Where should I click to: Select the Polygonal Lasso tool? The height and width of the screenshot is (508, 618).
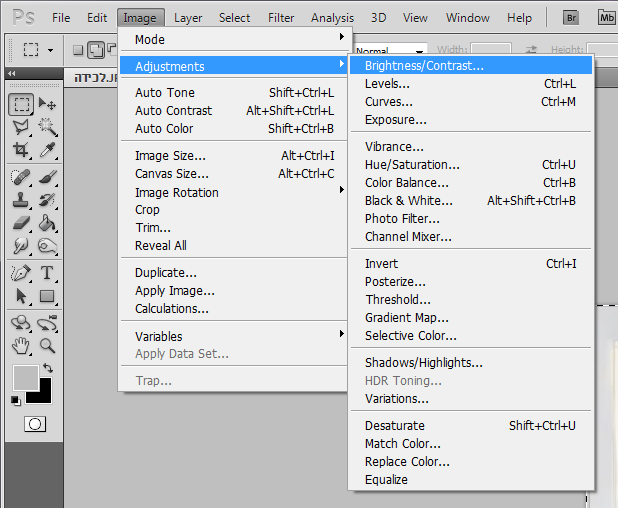(21, 127)
